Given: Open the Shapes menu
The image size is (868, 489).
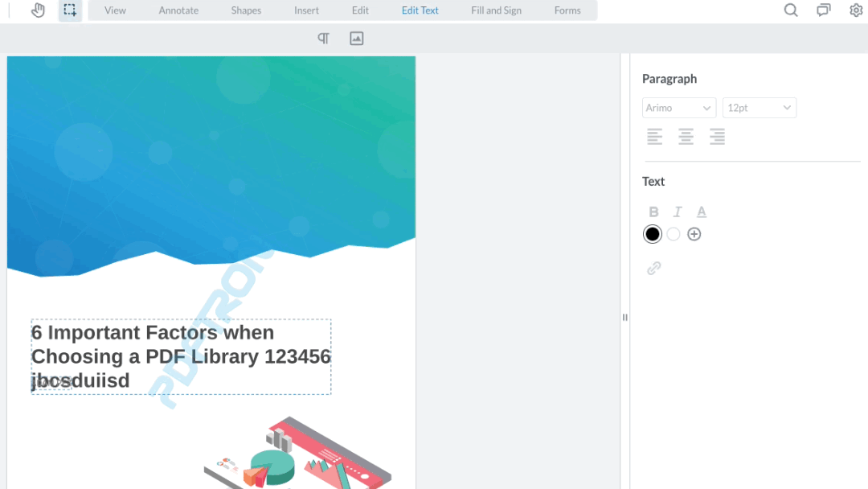Looking at the screenshot, I should click(x=246, y=10).
